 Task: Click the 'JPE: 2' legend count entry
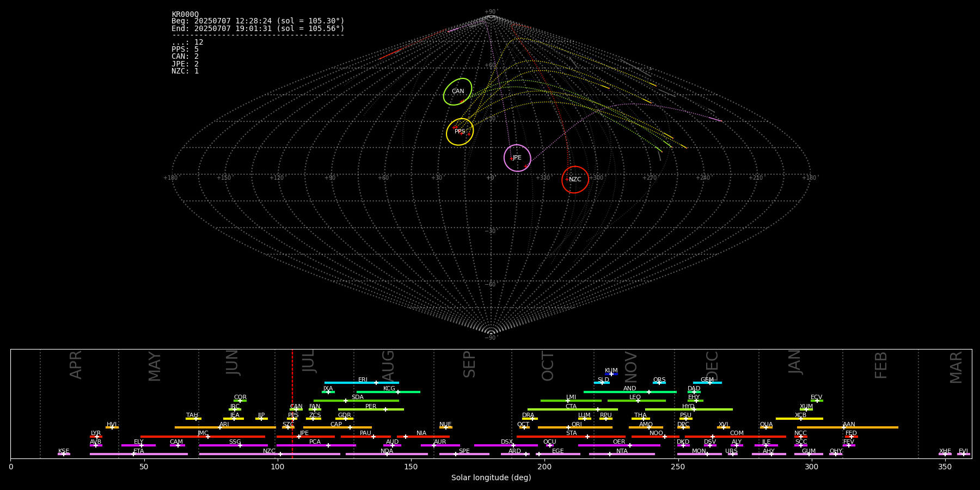pyautogui.click(x=185, y=64)
